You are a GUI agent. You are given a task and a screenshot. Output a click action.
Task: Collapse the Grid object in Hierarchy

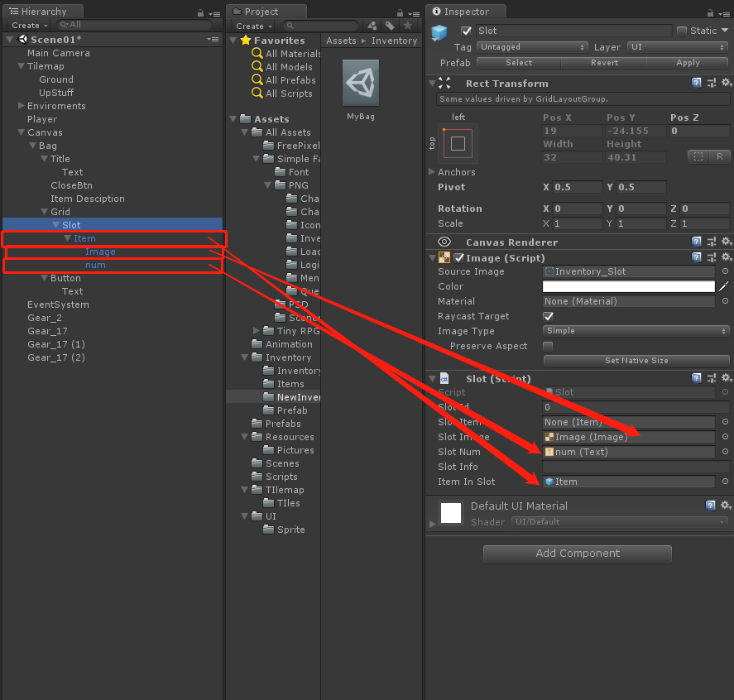click(x=45, y=212)
